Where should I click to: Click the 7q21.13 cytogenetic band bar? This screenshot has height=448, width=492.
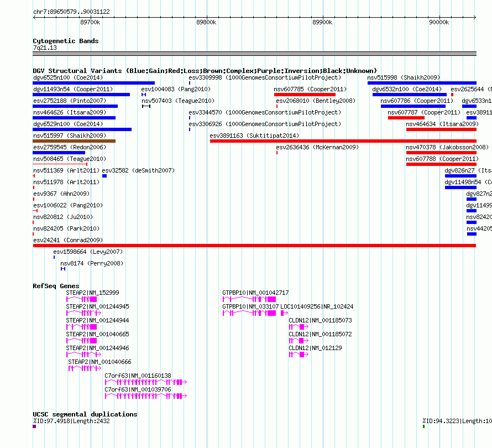coord(254,54)
